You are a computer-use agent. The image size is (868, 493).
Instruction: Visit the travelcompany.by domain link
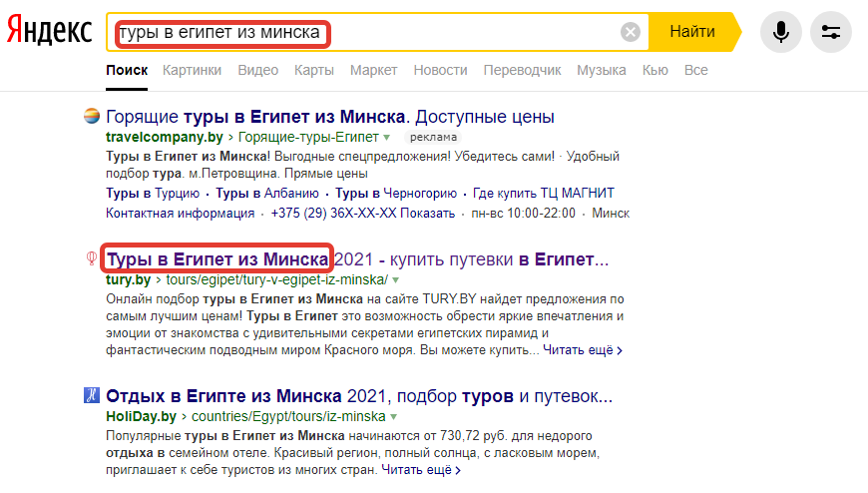click(165, 137)
